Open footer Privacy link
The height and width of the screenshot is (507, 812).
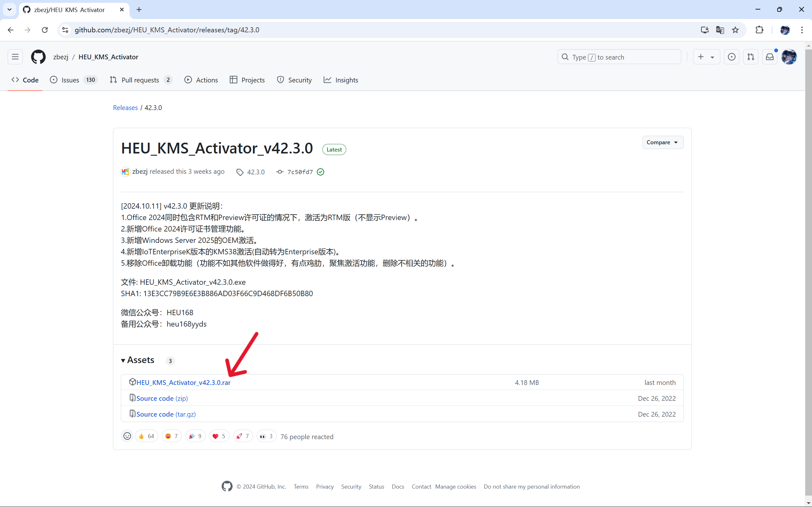pos(325,486)
